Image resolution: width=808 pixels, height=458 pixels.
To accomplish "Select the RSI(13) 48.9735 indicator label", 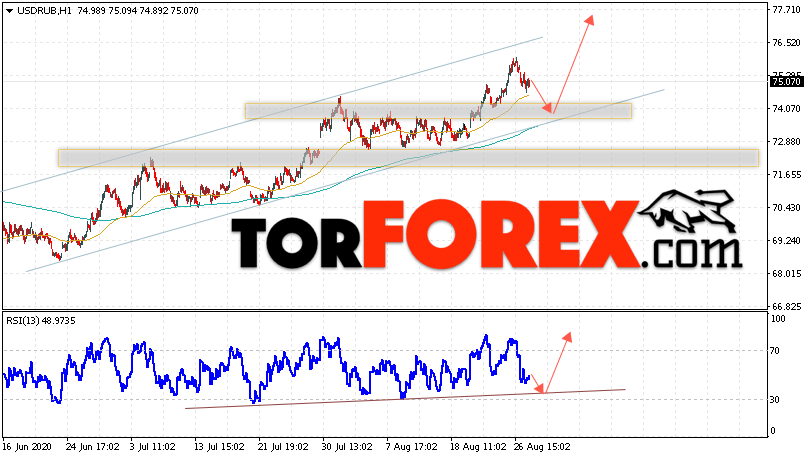I will tap(41, 321).
